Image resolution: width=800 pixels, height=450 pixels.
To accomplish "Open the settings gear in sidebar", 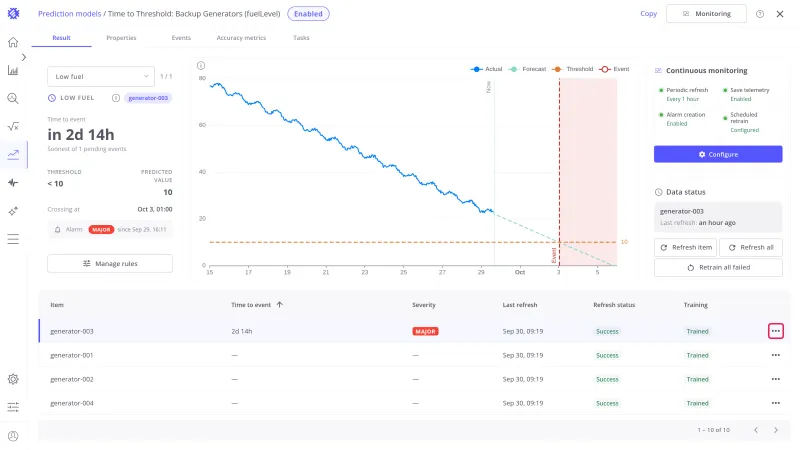I will (x=13, y=379).
